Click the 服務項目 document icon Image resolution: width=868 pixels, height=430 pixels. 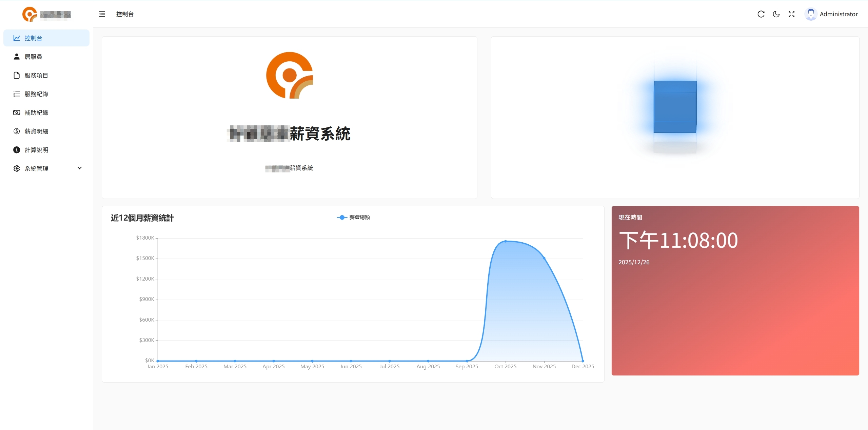tap(16, 75)
